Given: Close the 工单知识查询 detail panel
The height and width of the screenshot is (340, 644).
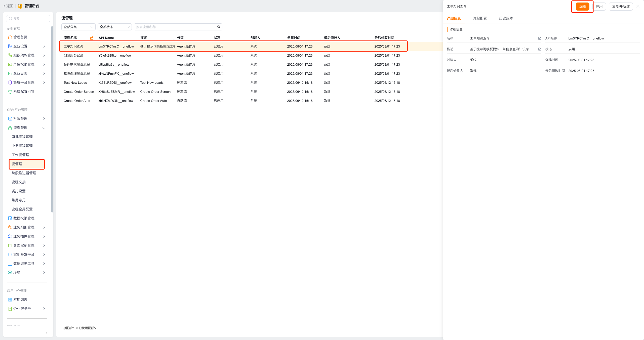Looking at the screenshot, I should [638, 7].
